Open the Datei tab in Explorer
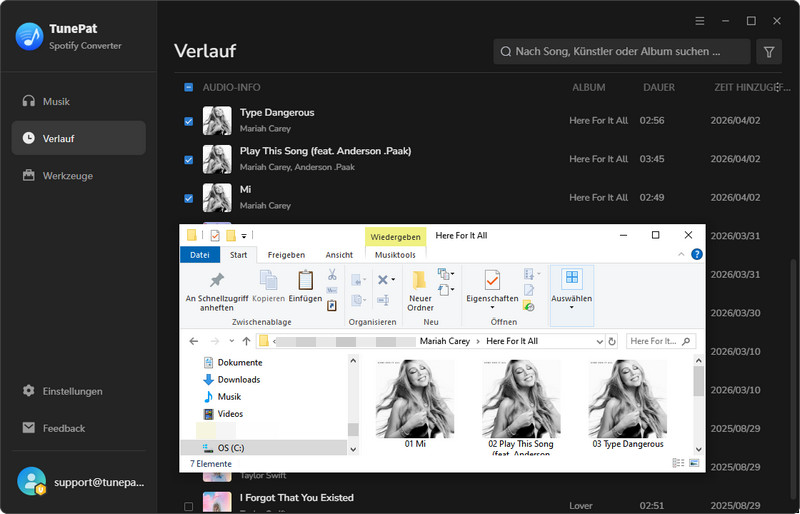 (199, 255)
